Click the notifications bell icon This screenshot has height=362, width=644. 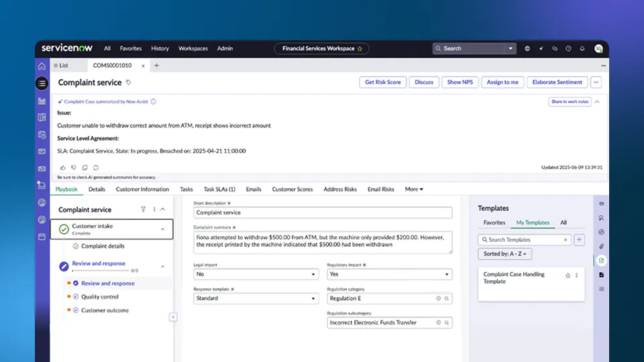pos(582,48)
